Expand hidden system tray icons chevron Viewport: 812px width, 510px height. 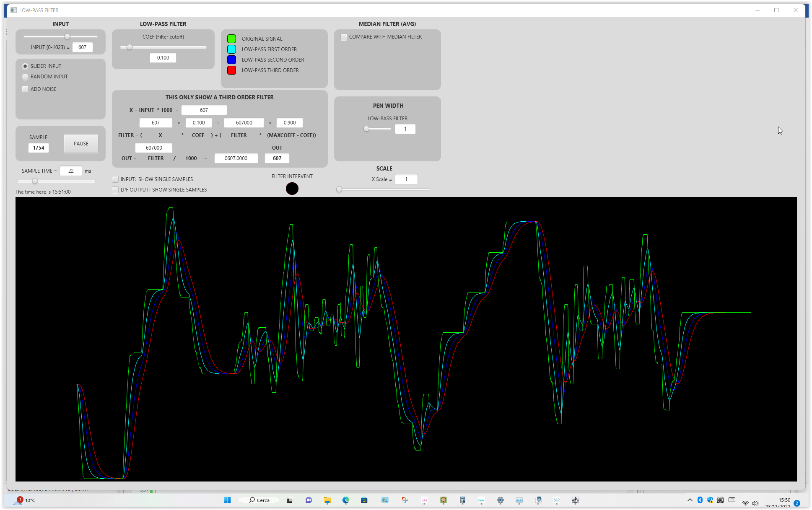click(x=690, y=500)
